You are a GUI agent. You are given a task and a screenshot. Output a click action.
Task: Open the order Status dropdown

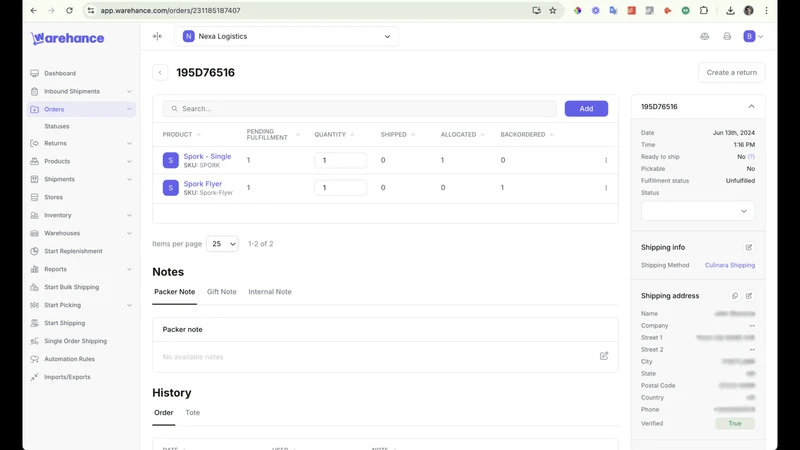pyautogui.click(x=697, y=211)
